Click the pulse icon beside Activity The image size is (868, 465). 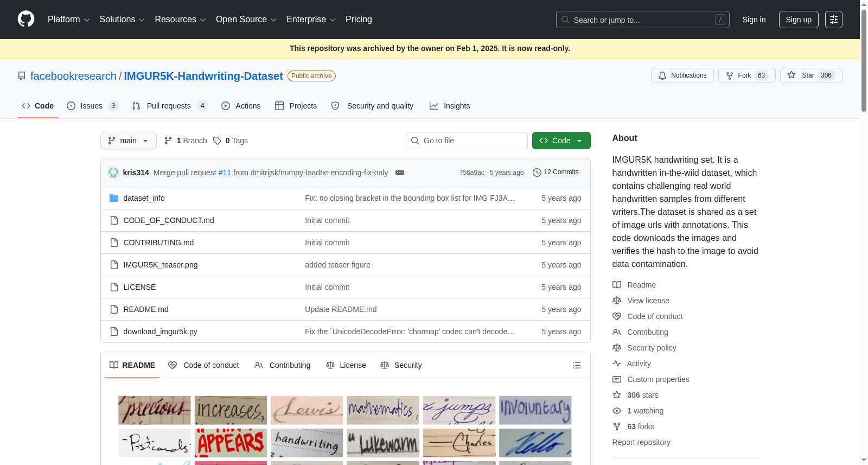[x=617, y=364]
